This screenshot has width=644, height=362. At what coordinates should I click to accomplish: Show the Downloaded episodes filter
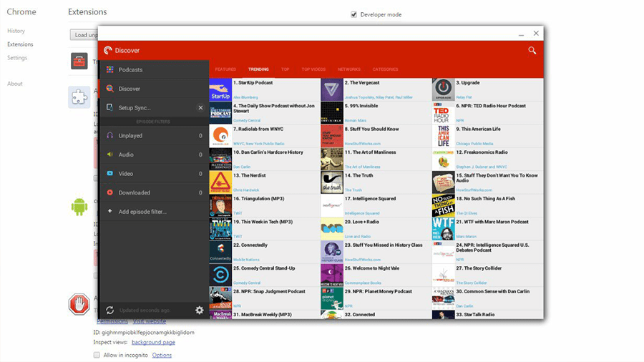point(154,192)
